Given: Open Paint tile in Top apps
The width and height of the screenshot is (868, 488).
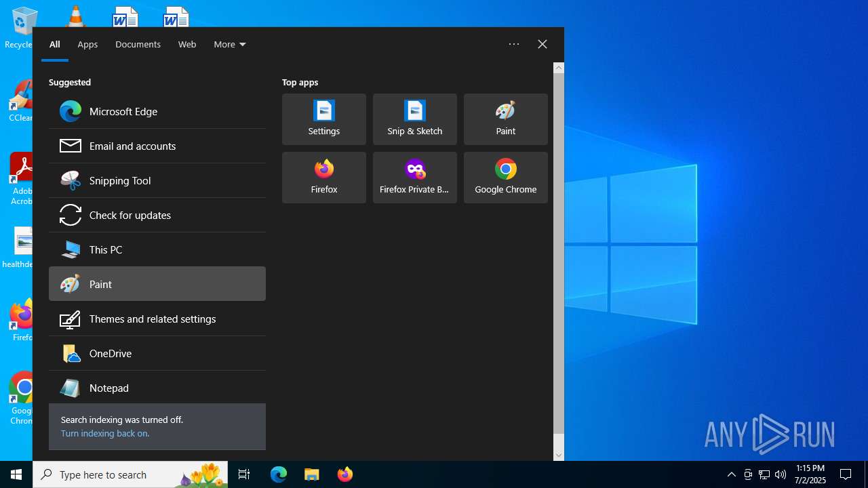Looking at the screenshot, I should coord(506,119).
